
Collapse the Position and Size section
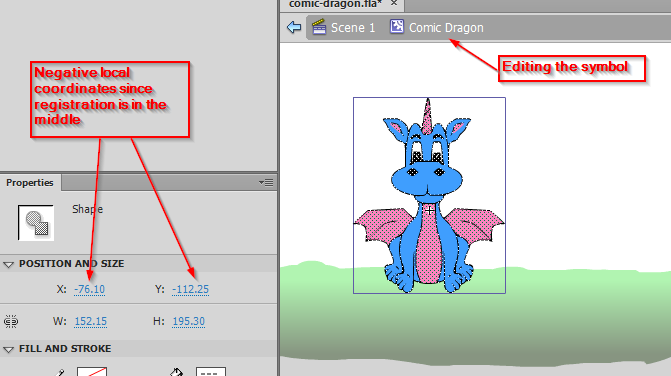coord(8,264)
